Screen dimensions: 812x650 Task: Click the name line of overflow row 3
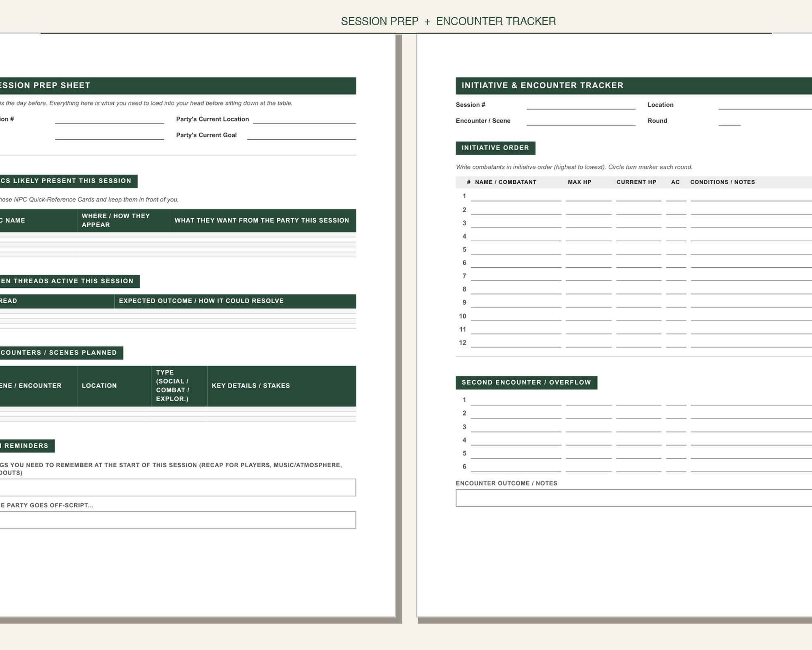(516, 427)
